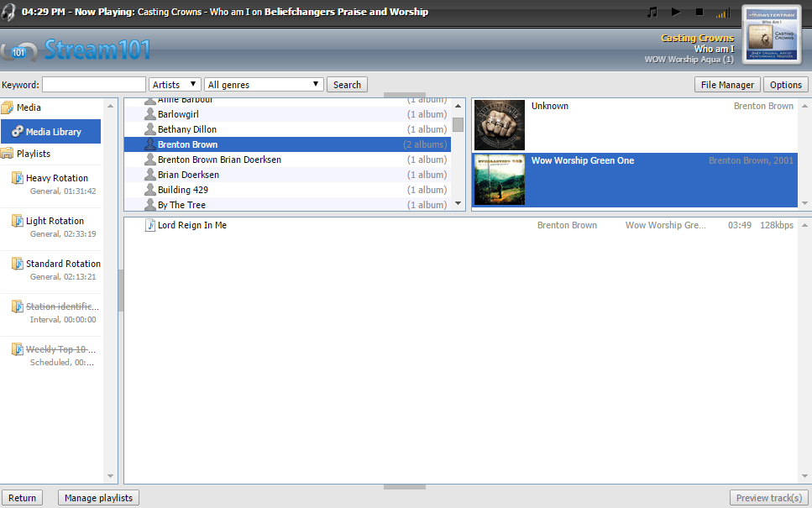The image size is (812, 508).
Task: Click the Stream101 headphones logo
Action: pos(18,51)
